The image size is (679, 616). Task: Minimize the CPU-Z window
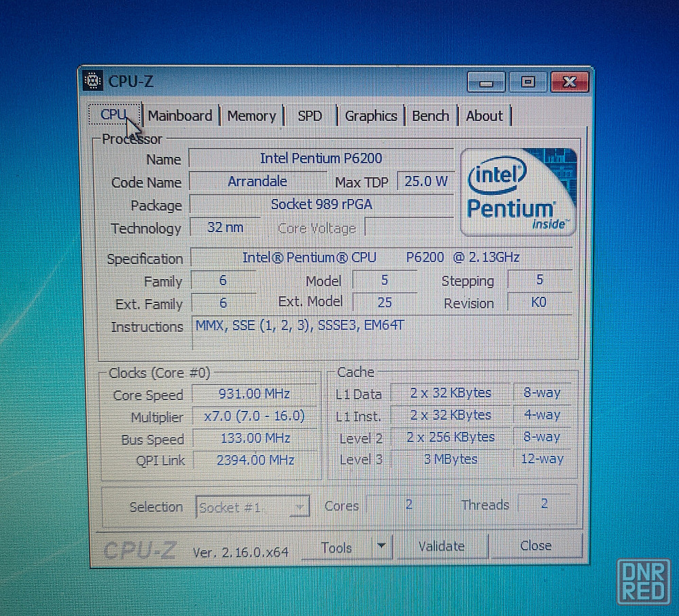pyautogui.click(x=486, y=82)
